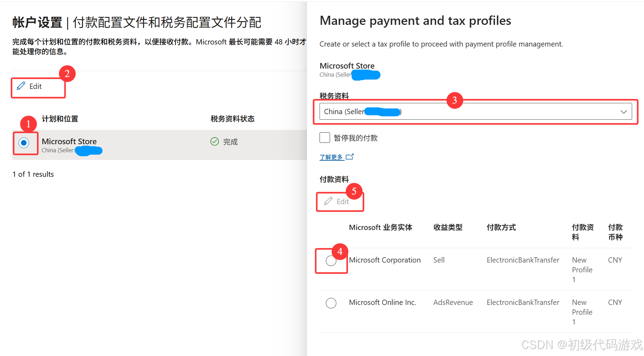The image size is (644, 356).
Task: Select the Microsoft Store program radio button
Action: pyautogui.click(x=24, y=143)
